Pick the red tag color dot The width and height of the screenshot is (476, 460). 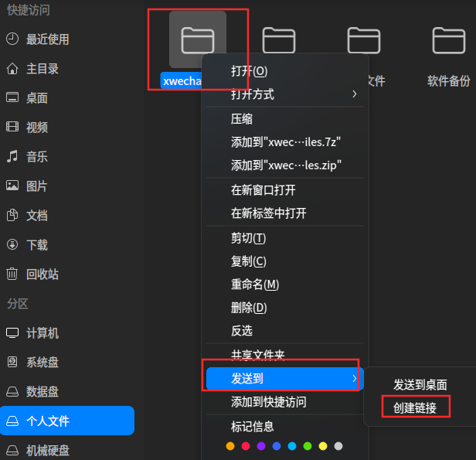pyautogui.click(x=246, y=446)
